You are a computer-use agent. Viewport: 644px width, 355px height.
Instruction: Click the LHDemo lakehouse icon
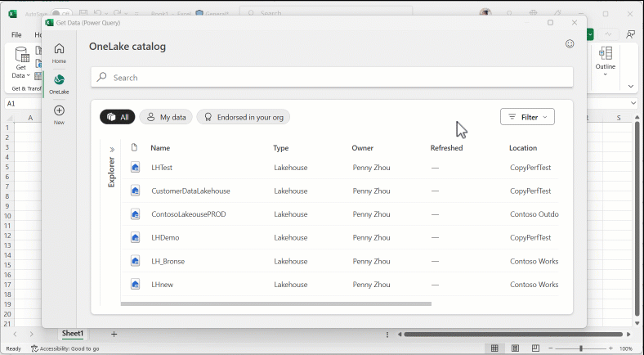[x=135, y=237]
